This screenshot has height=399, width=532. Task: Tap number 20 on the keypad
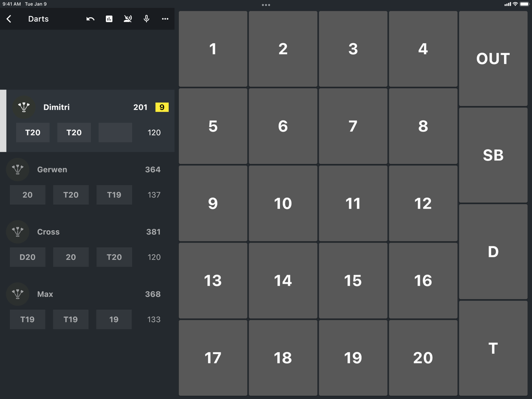click(x=423, y=358)
